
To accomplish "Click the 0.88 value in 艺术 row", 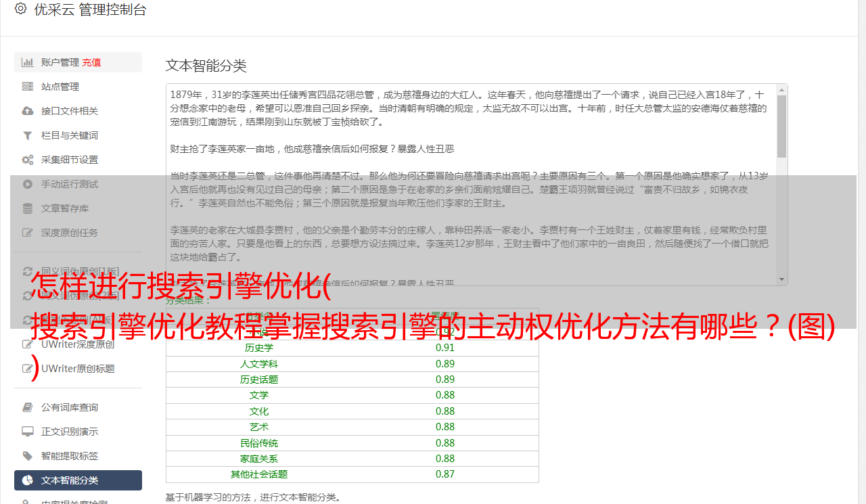I will [x=445, y=427].
